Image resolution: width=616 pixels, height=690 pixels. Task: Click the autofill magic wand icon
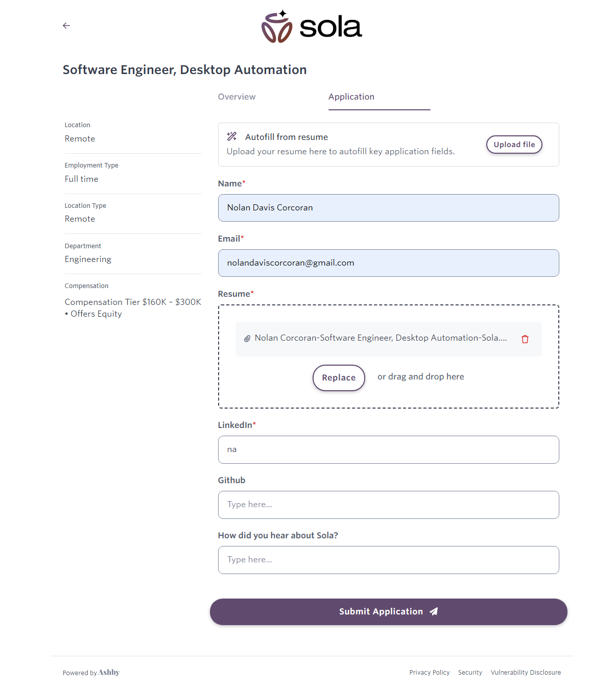232,136
